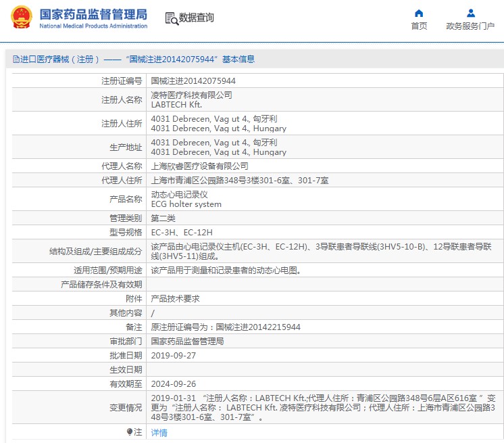This screenshot has width=504, height=443.
Task: Click the lightbulb icon beside 注
Action: point(130,432)
